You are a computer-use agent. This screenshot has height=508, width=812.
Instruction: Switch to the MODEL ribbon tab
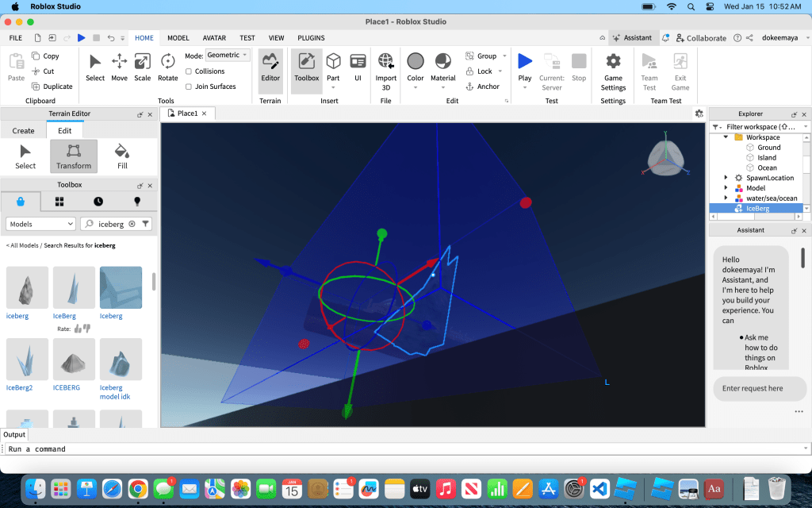[x=178, y=37]
